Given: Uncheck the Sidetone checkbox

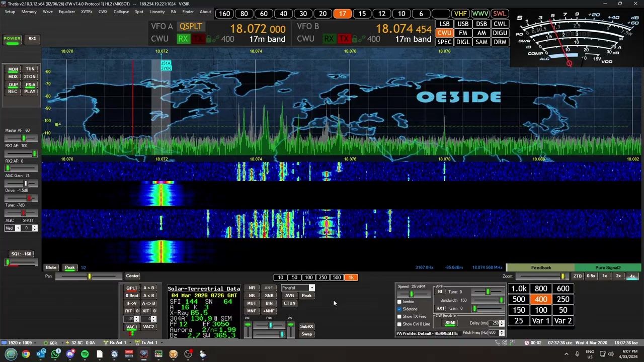Looking at the screenshot, I should click(399, 309).
